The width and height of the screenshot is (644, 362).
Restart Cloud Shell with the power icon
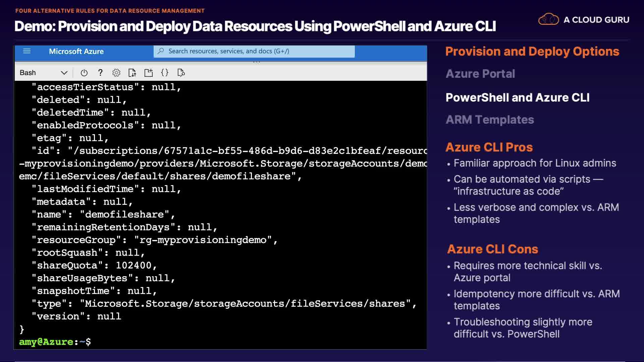pos(84,73)
